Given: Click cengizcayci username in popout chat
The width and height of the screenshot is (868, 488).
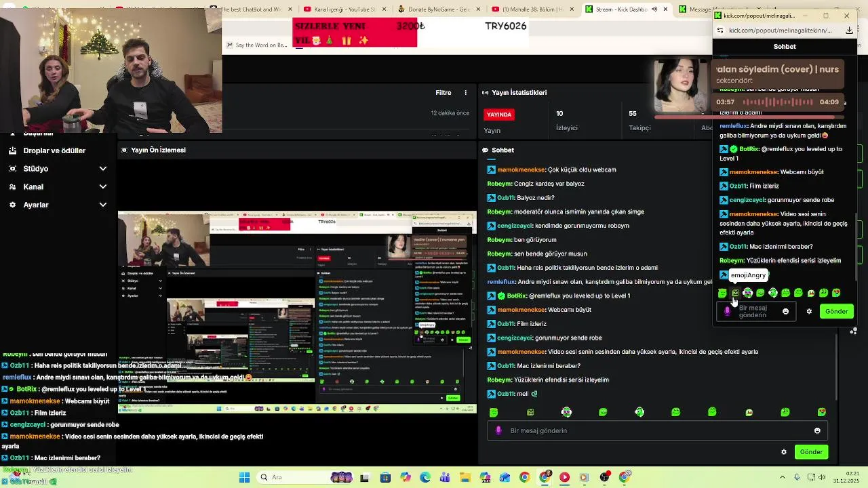Looking at the screenshot, I should point(747,200).
